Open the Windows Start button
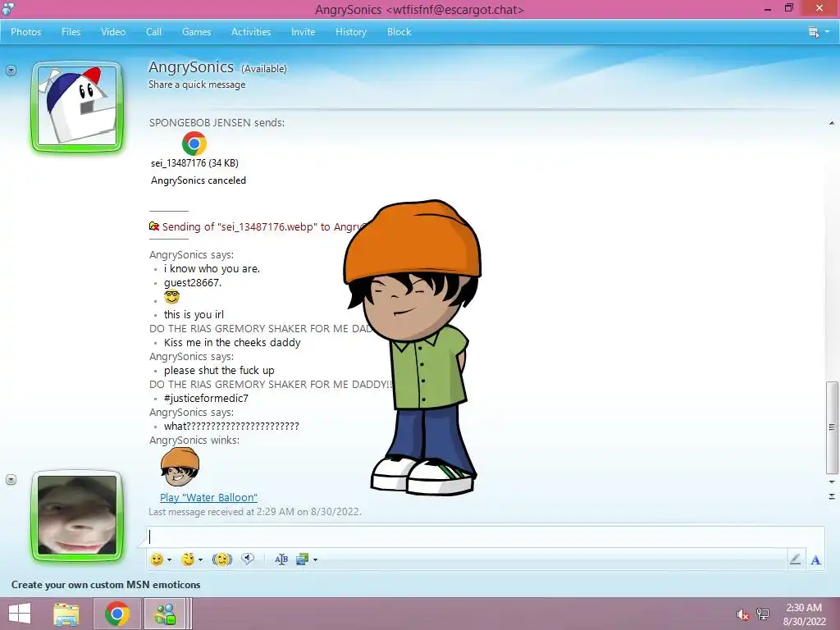The width and height of the screenshot is (840, 630). tap(20, 614)
